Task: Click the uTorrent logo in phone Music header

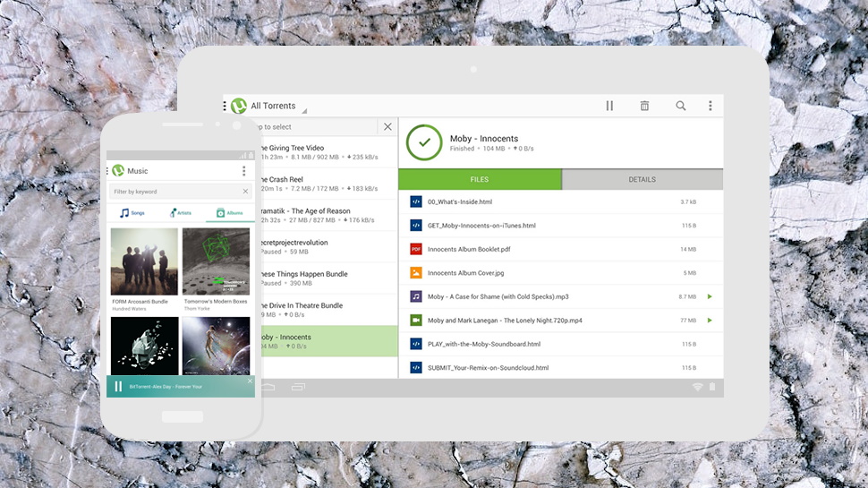Action: point(118,171)
